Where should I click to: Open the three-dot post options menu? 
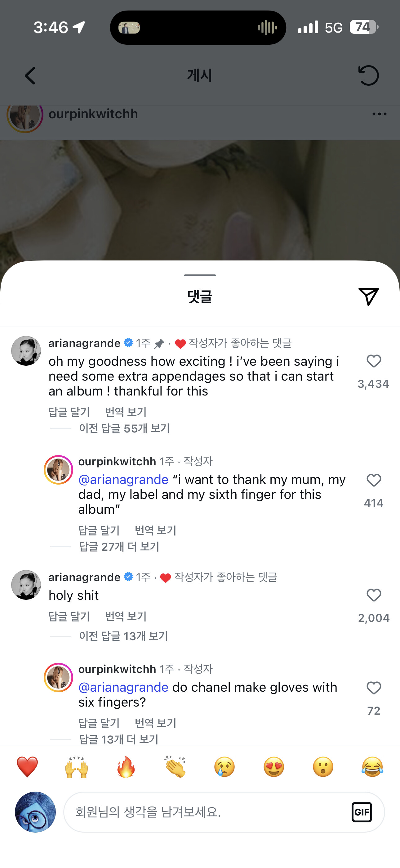pyautogui.click(x=379, y=114)
